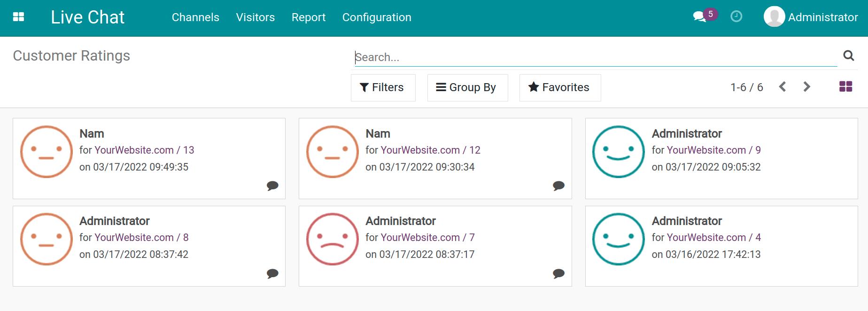Viewport: 868px width, 311px height.
Task: Open the apps grid home menu
Action: [x=18, y=17]
